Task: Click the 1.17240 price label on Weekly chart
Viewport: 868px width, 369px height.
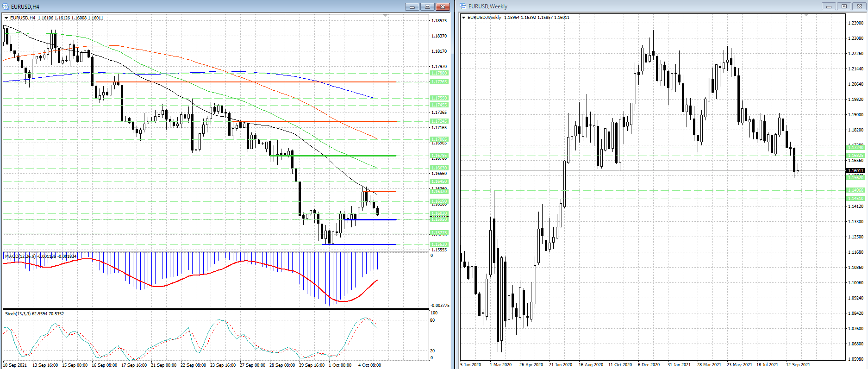Action: click(856, 148)
